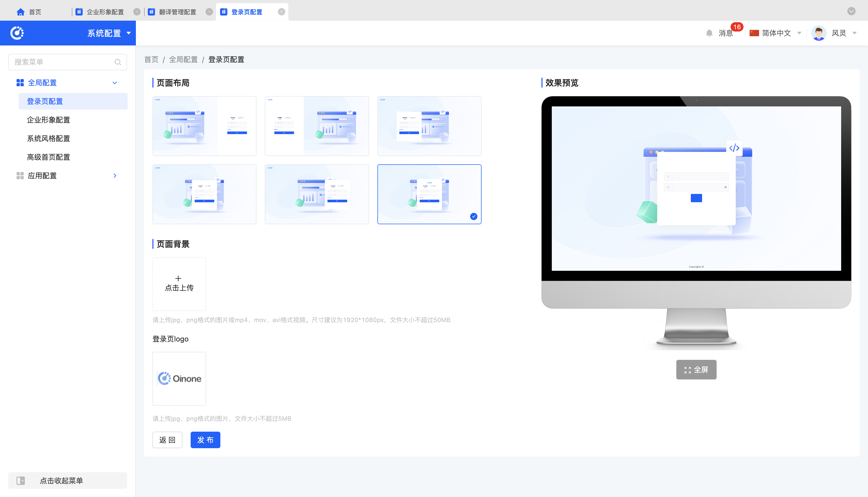Click the 发布 publish button
The width and height of the screenshot is (868, 497).
pyautogui.click(x=205, y=440)
